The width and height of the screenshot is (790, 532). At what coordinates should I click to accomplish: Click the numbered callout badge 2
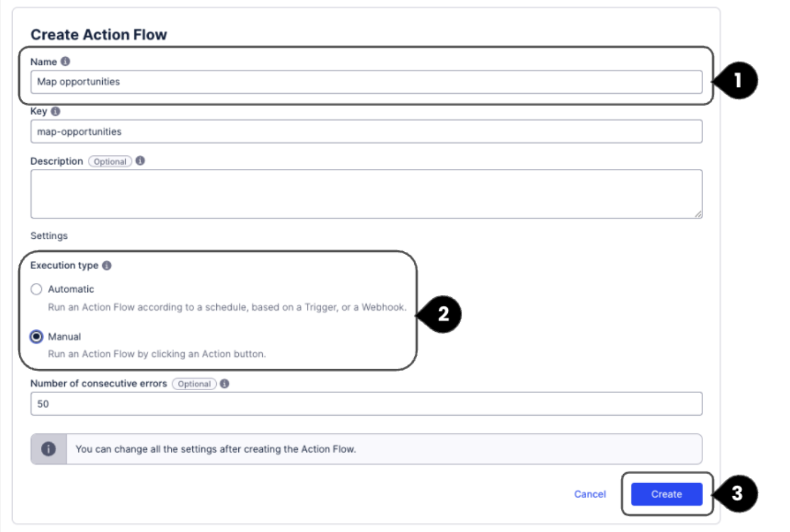[x=443, y=314]
